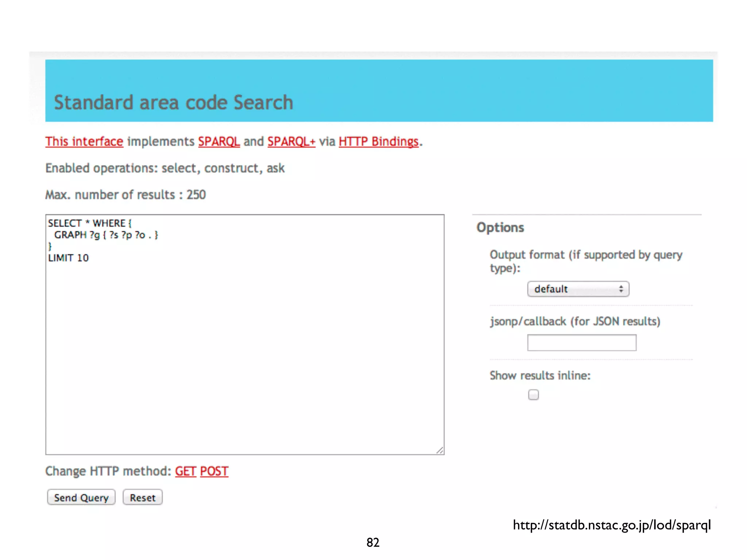
Task: Click the 'Options' heading
Action: click(x=500, y=227)
